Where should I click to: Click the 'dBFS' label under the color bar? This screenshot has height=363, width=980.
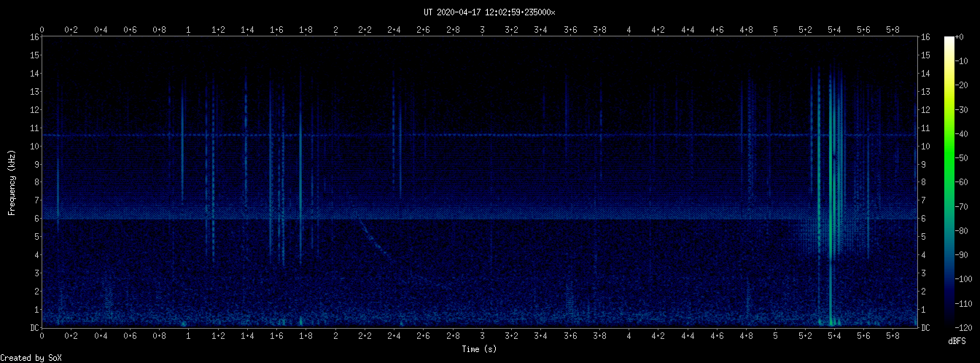click(957, 340)
